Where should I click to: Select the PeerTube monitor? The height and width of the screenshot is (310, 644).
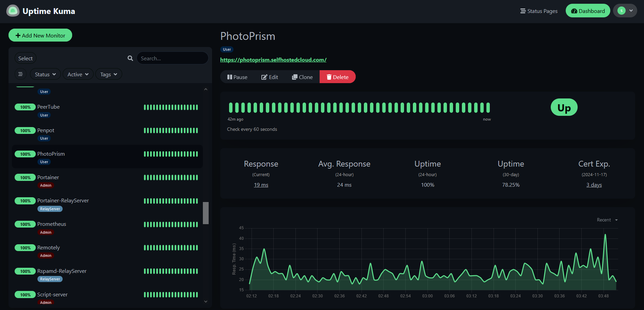pyautogui.click(x=107, y=110)
